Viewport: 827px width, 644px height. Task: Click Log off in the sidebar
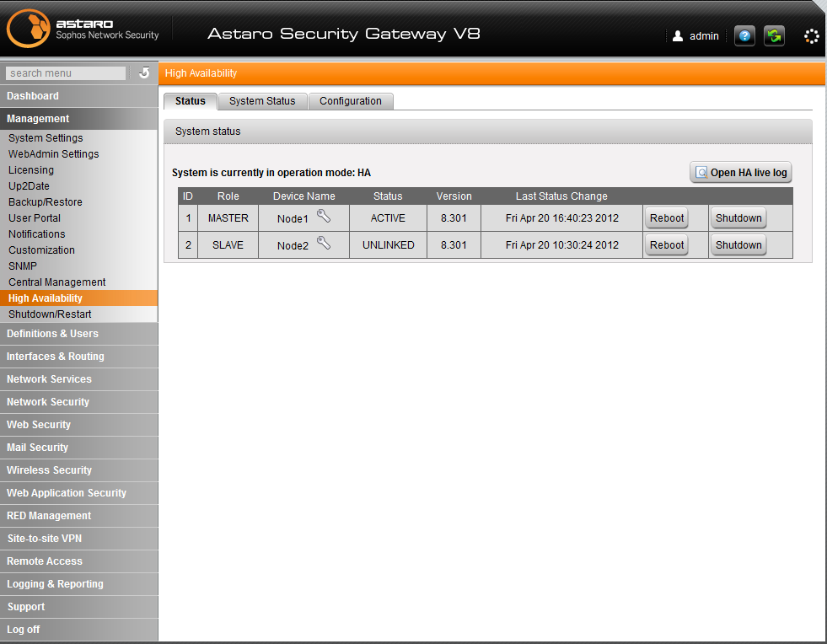click(24, 630)
